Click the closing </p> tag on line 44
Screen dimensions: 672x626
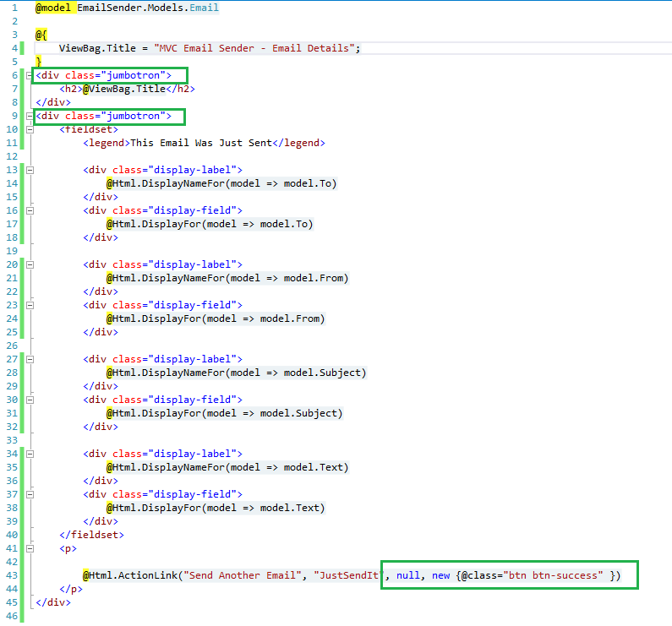71,589
